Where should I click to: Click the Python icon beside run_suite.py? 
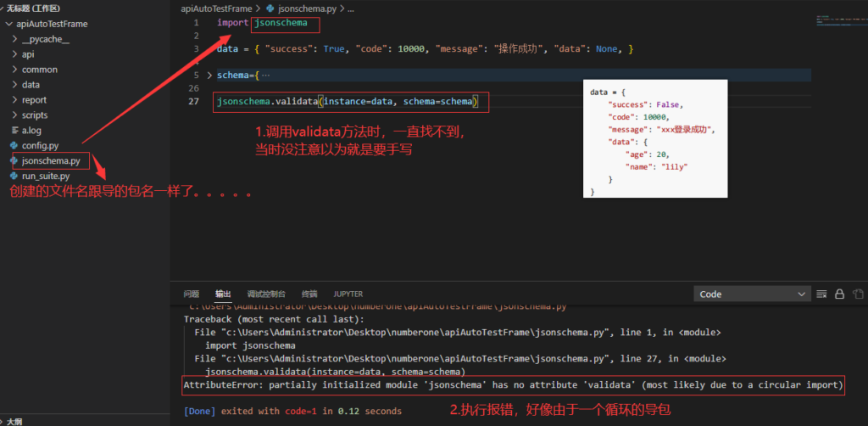click(x=14, y=176)
